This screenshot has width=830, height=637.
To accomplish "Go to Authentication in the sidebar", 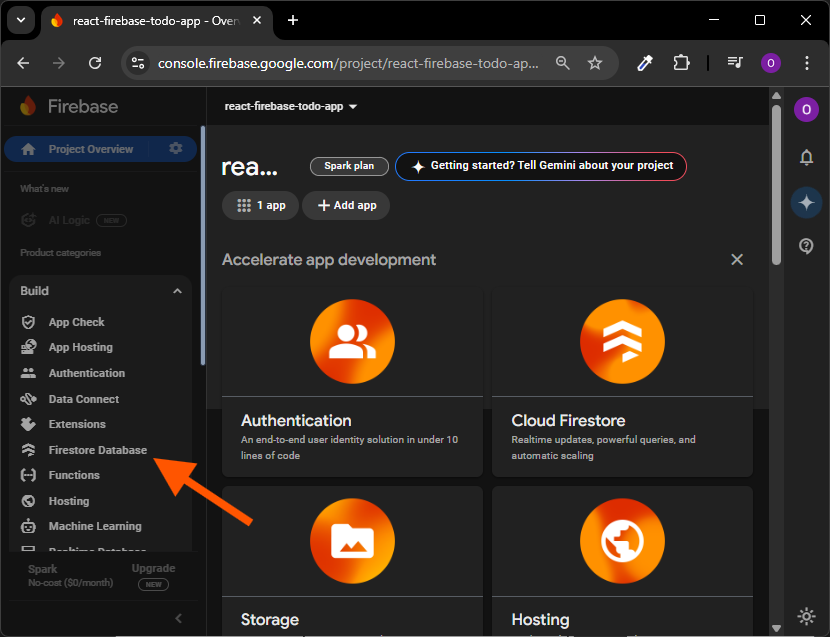I will pos(87,373).
